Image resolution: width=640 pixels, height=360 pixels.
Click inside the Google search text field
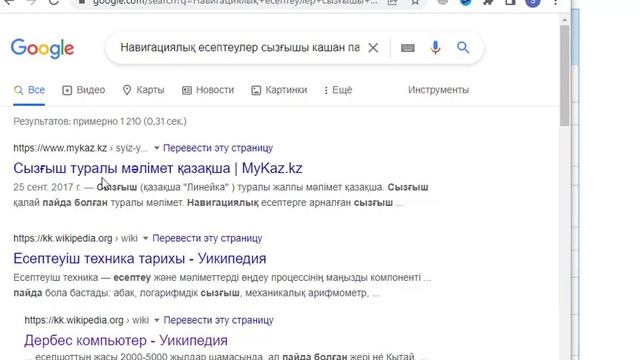point(240,48)
